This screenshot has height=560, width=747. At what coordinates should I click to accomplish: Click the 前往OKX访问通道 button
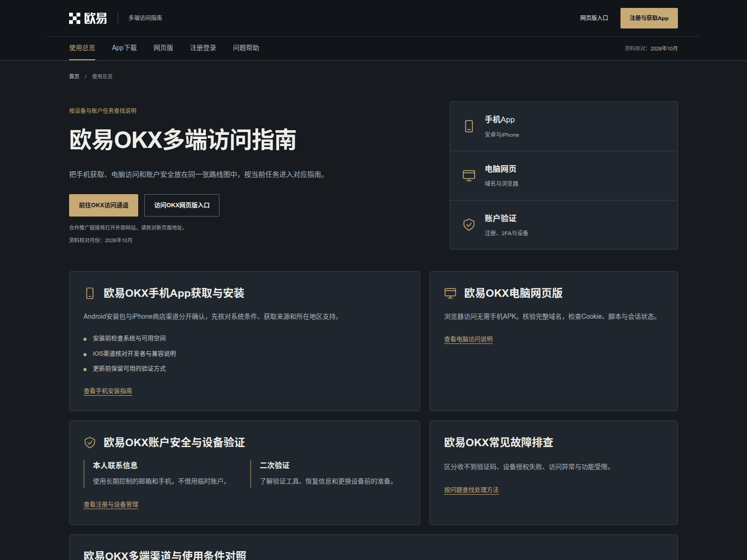(x=104, y=205)
